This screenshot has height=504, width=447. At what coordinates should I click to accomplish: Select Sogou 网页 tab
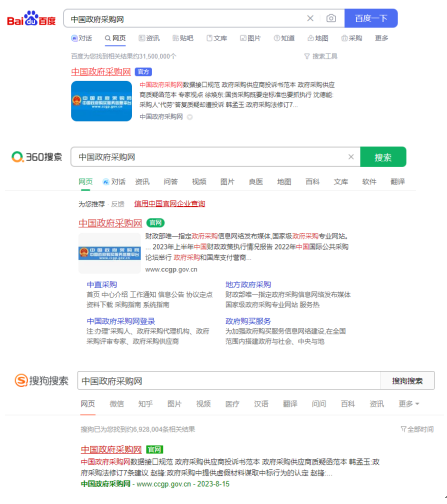point(88,404)
